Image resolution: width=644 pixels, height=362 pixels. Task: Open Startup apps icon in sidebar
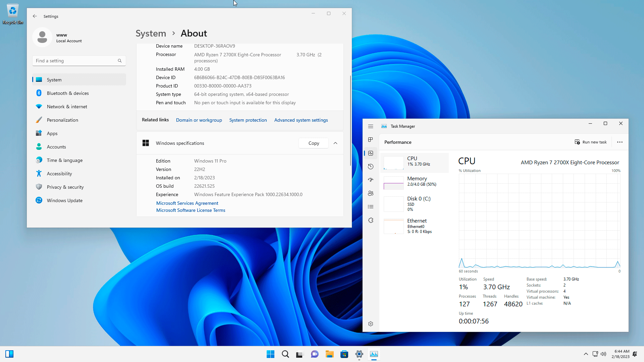pyautogui.click(x=371, y=180)
